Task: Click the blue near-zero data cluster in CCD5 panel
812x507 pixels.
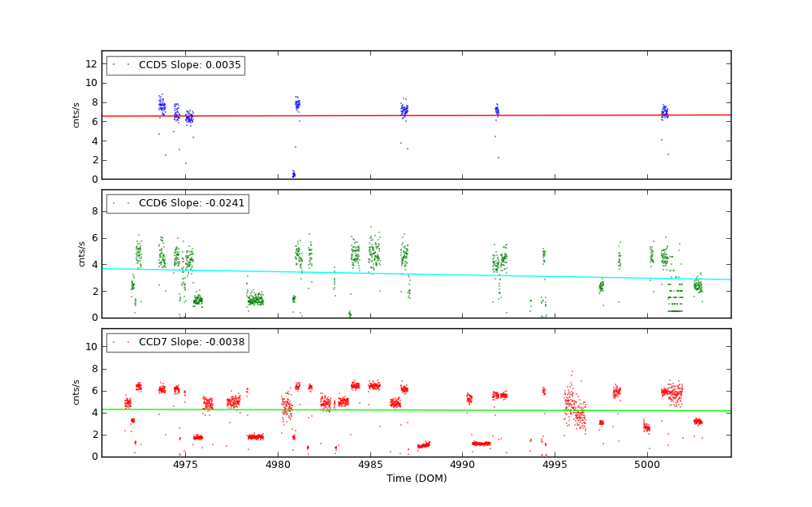Action: (293, 174)
